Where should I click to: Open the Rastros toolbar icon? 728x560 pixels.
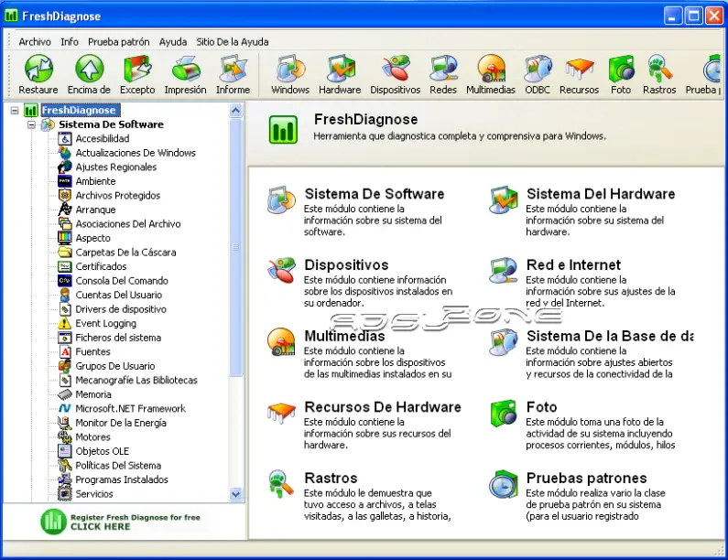coord(659,69)
